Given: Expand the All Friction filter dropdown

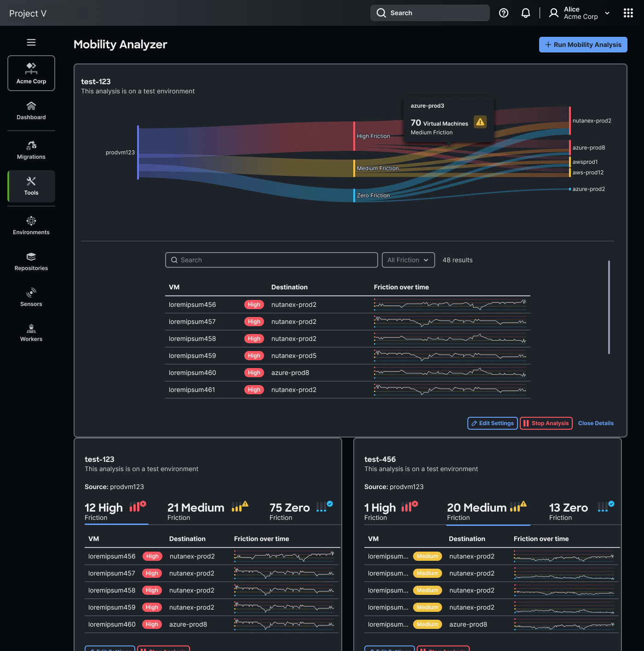Looking at the screenshot, I should [x=408, y=260].
